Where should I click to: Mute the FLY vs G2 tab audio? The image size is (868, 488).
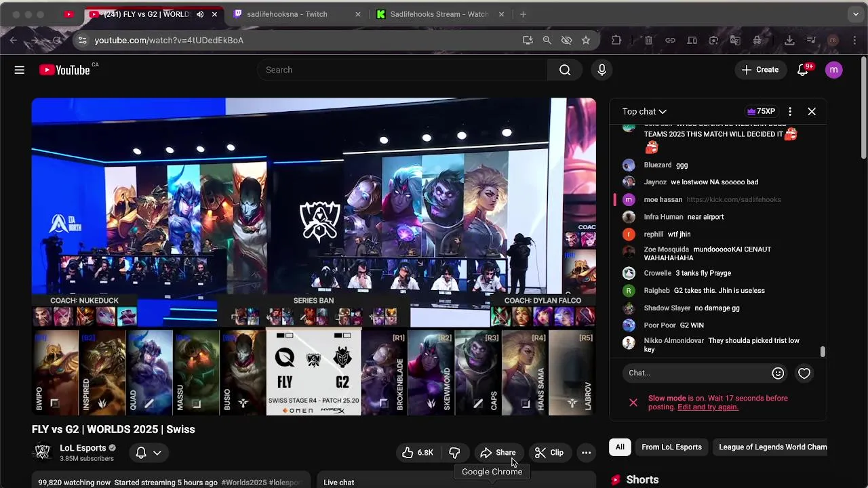click(200, 14)
